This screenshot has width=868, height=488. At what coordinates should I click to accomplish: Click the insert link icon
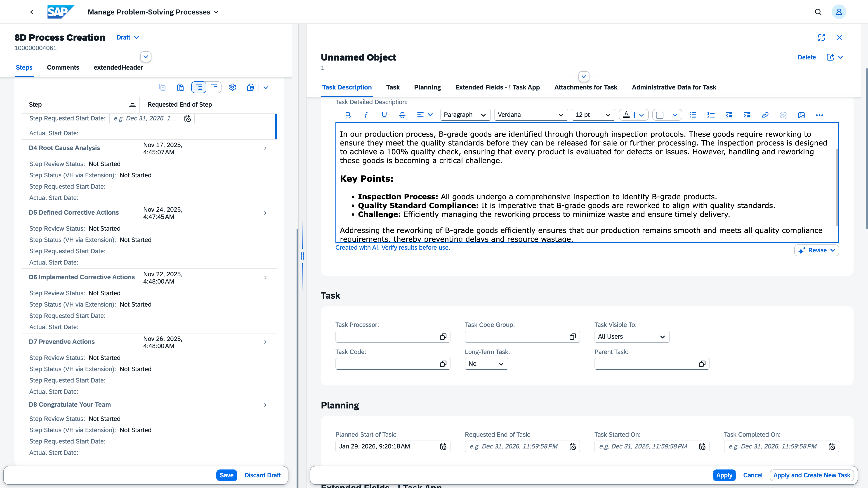coord(765,115)
